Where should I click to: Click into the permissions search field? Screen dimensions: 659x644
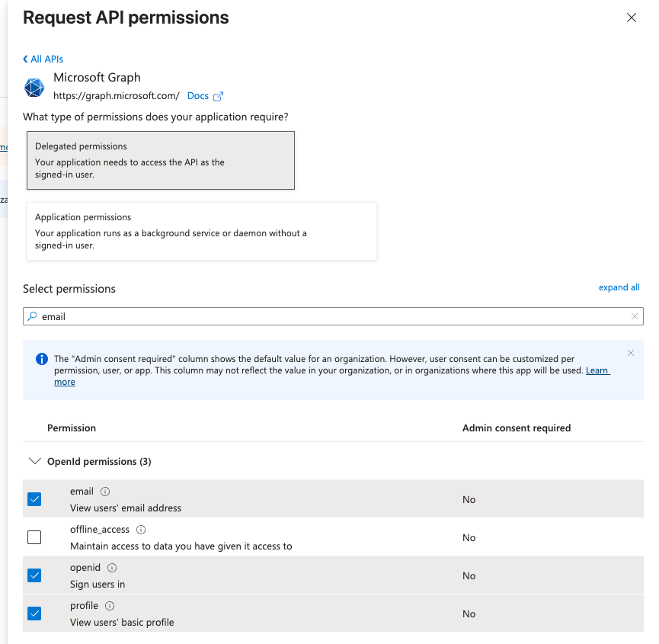click(333, 316)
